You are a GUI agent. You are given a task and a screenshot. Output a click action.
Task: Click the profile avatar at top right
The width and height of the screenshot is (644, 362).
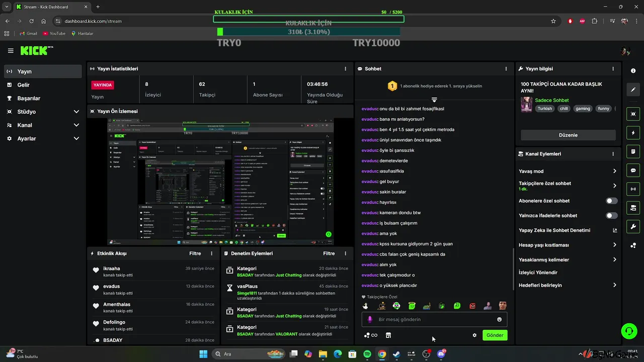pyautogui.click(x=625, y=51)
